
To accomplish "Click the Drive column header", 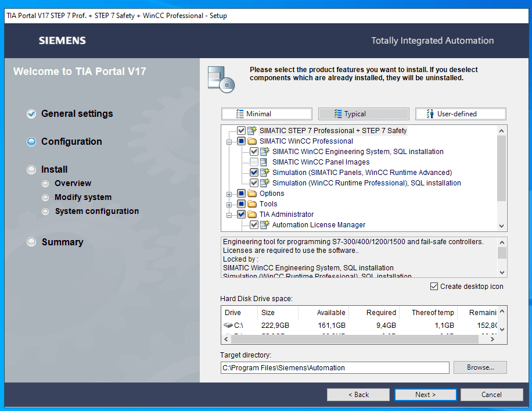I will [239, 313].
